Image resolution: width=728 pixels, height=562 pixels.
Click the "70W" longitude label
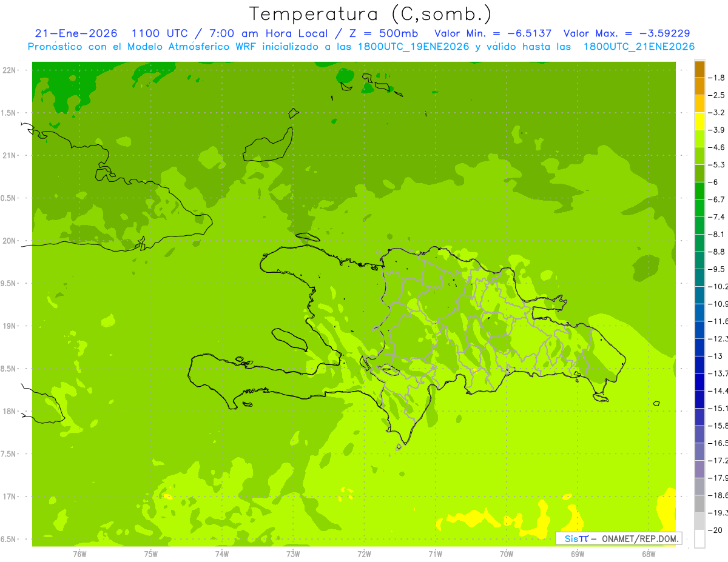click(507, 554)
